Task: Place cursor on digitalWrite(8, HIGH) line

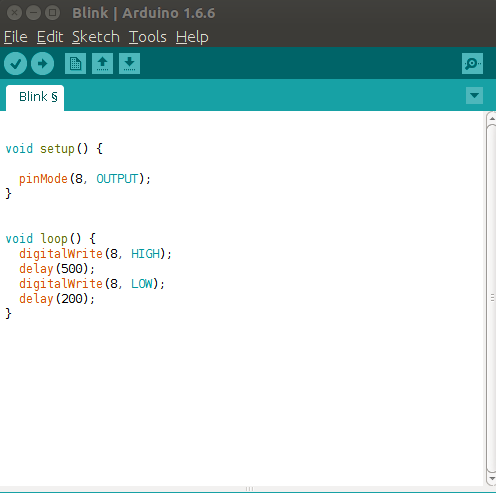Action: click(x=95, y=254)
